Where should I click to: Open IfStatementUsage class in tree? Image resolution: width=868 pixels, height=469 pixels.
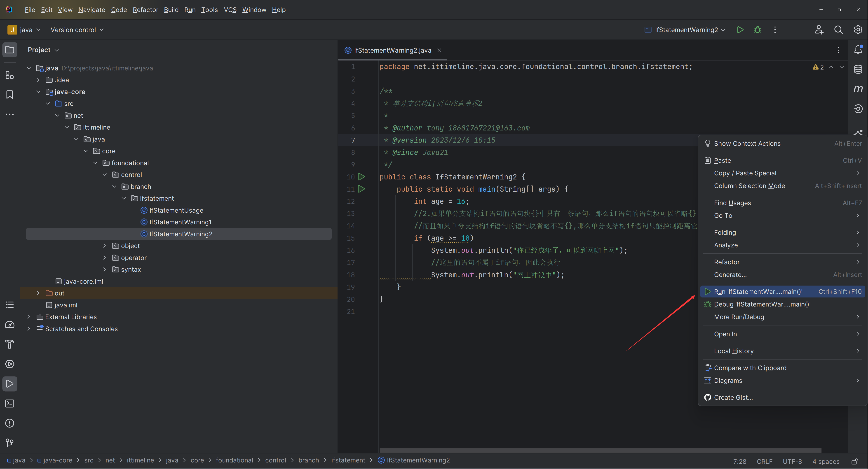176,210
